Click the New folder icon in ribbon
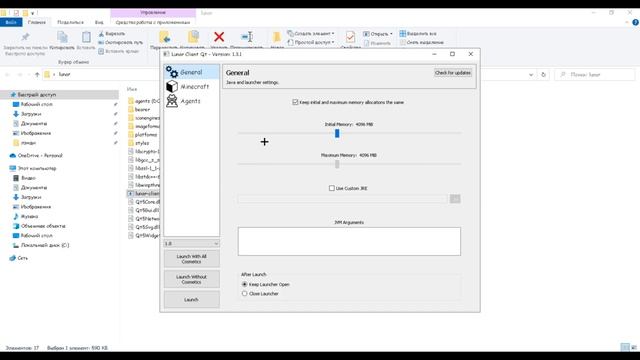The image size is (640, 360). 276,37
